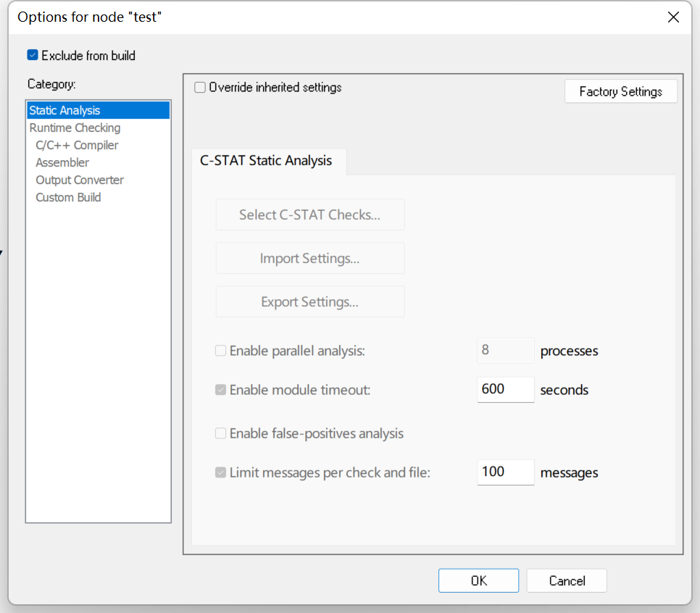Click Export Settings button

click(x=310, y=302)
